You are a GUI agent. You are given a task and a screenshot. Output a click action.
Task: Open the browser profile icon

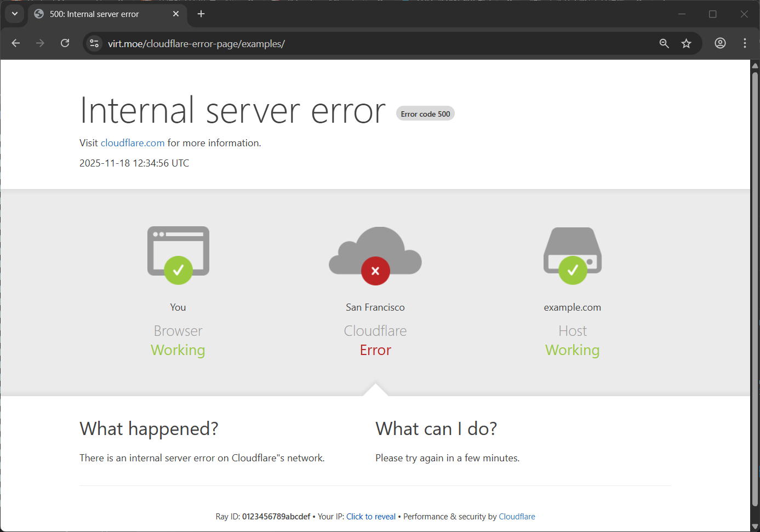pyautogui.click(x=720, y=43)
